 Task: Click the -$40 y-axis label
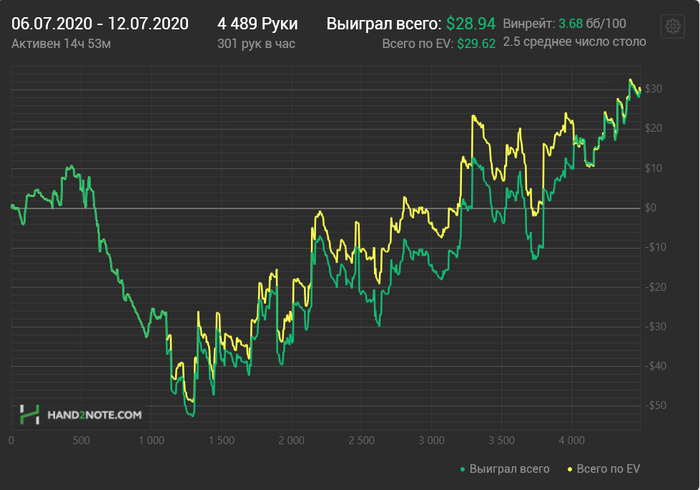point(655,366)
